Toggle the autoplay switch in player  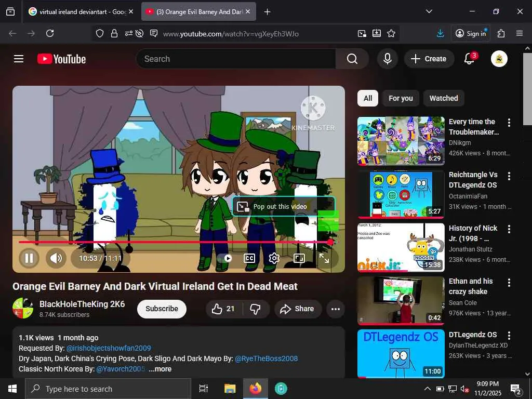(224, 259)
